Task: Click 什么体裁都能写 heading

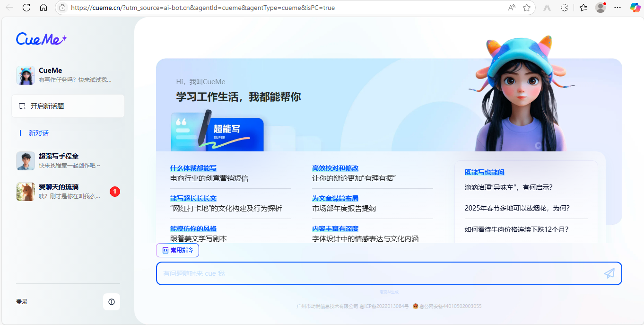Action: [x=193, y=168]
